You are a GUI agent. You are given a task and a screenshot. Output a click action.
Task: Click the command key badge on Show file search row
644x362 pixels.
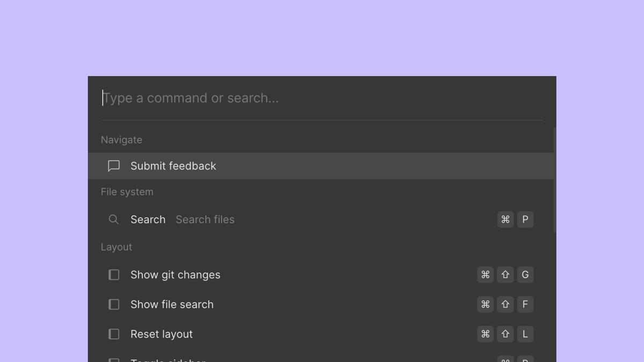click(x=485, y=304)
